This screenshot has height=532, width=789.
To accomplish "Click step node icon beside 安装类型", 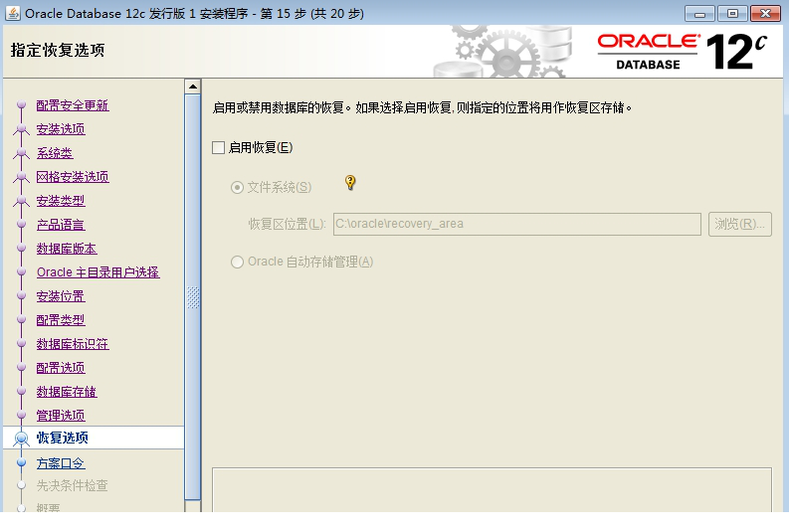I will click(x=21, y=201).
